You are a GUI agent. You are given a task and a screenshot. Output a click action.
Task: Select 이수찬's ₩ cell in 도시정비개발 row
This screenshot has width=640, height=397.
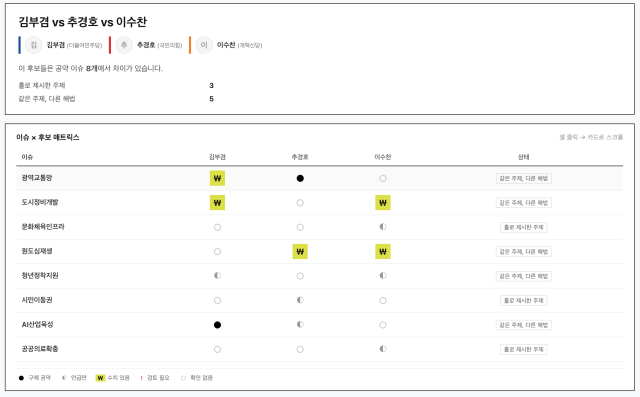383,203
